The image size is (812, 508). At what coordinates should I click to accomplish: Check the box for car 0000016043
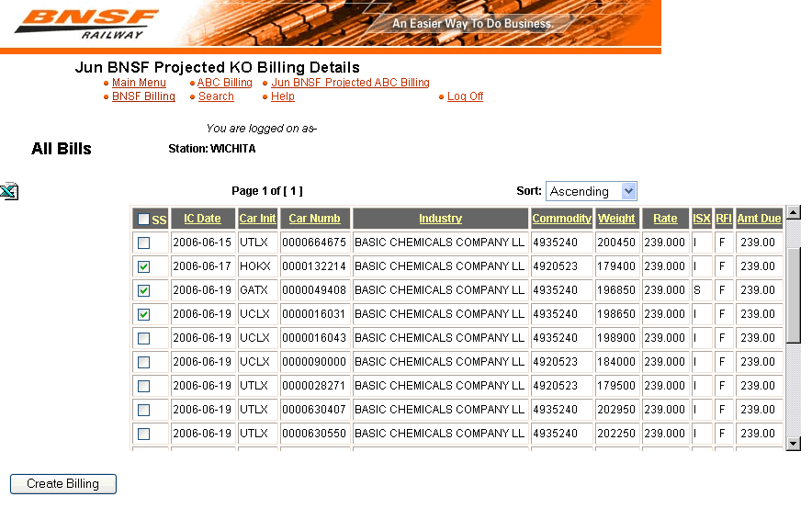144,338
